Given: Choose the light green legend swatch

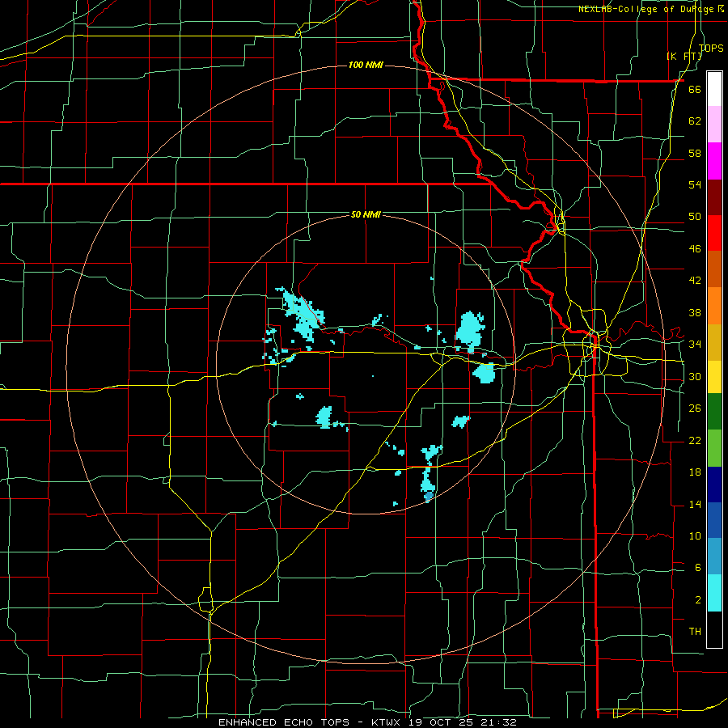Looking at the screenshot, I should [714, 448].
